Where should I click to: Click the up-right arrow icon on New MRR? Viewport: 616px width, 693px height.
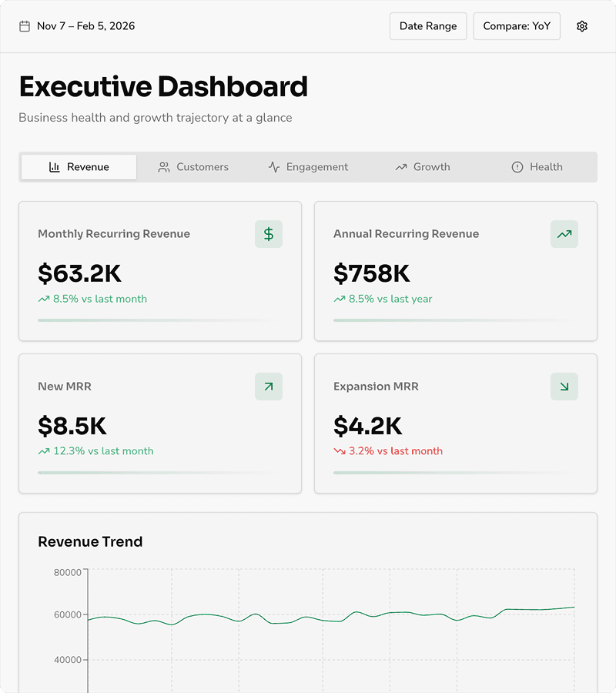tap(269, 387)
